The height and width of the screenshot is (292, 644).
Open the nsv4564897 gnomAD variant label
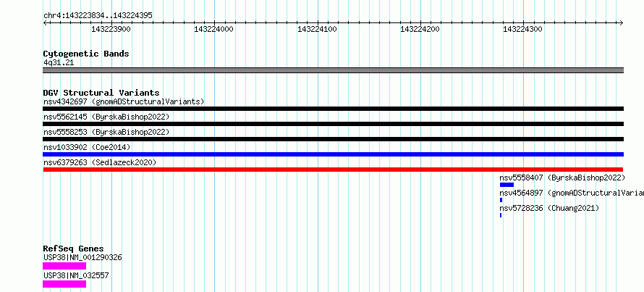(572, 193)
